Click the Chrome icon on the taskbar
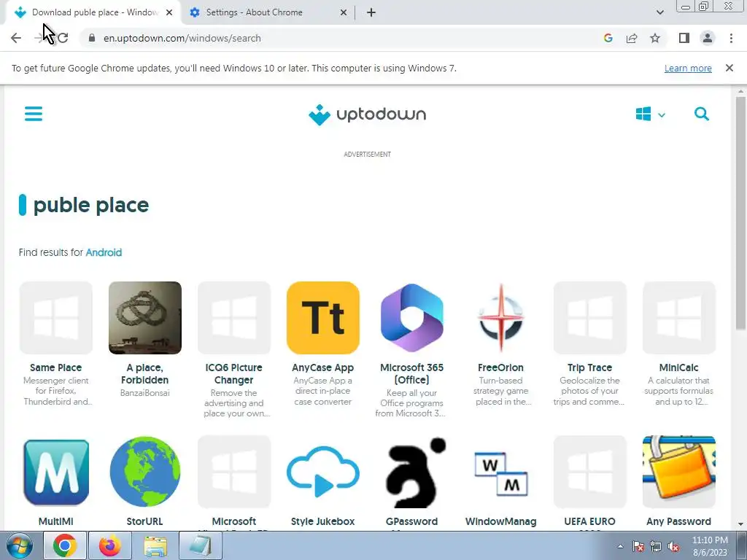747x560 pixels. [x=65, y=545]
